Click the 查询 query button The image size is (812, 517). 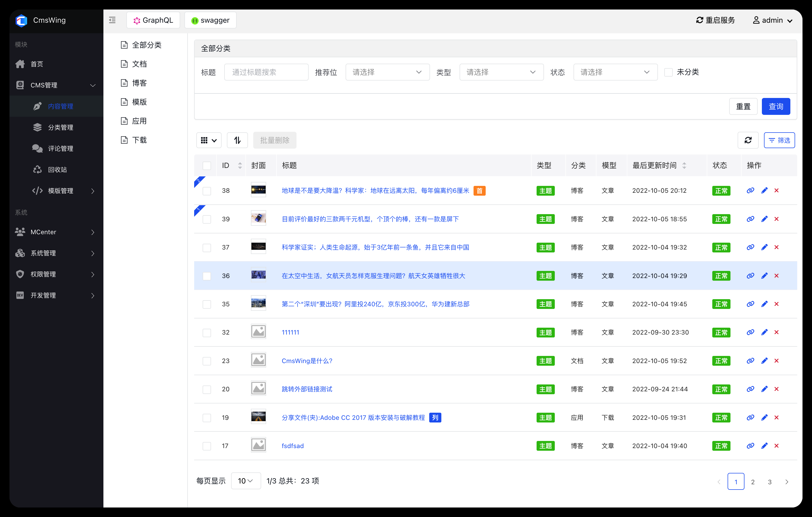pyautogui.click(x=776, y=106)
